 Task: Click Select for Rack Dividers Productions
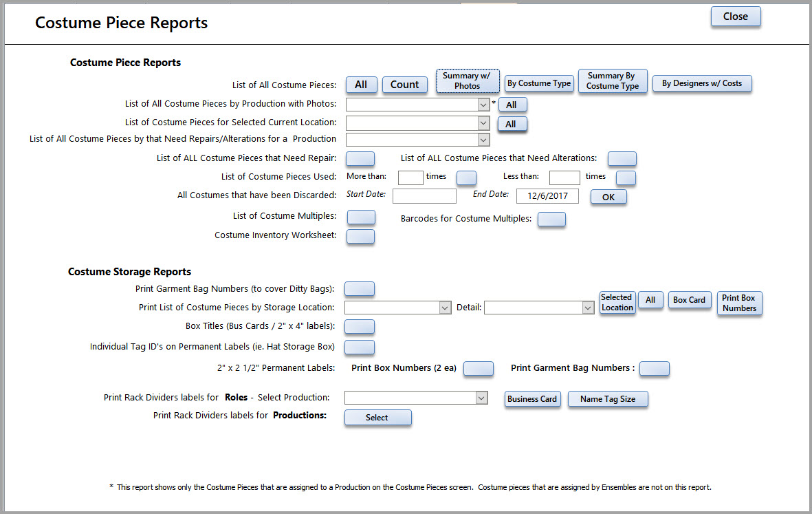point(377,418)
